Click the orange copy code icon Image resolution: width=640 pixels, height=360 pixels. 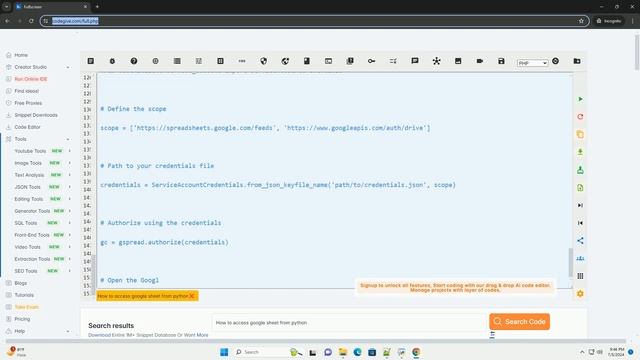[580, 134]
